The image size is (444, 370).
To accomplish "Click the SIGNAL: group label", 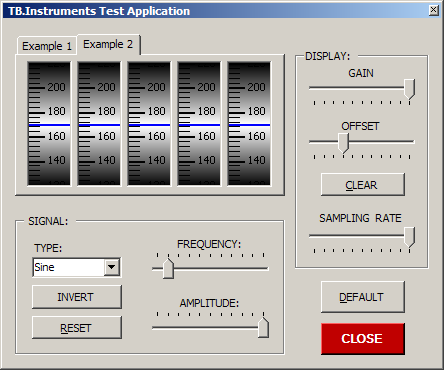I will click(x=48, y=221).
